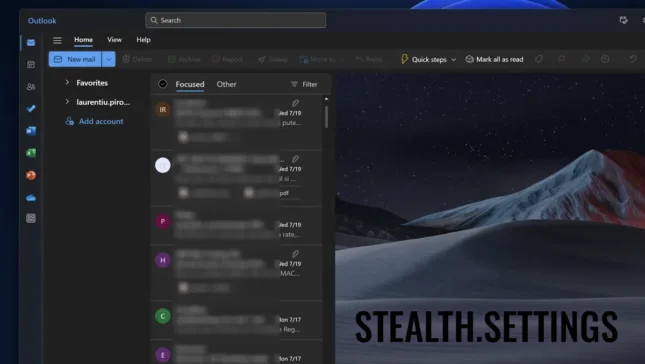Image resolution: width=645 pixels, height=364 pixels.
Task: Open OneDrive cloud icon
Action: point(31,198)
